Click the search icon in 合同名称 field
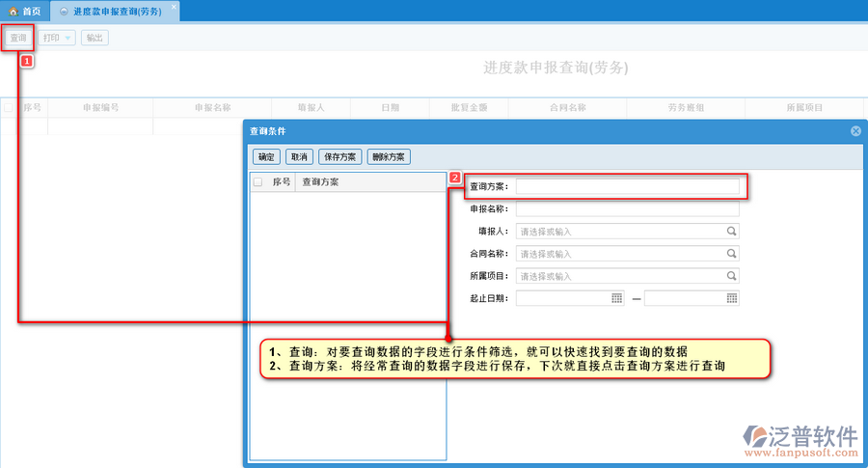 click(x=731, y=254)
